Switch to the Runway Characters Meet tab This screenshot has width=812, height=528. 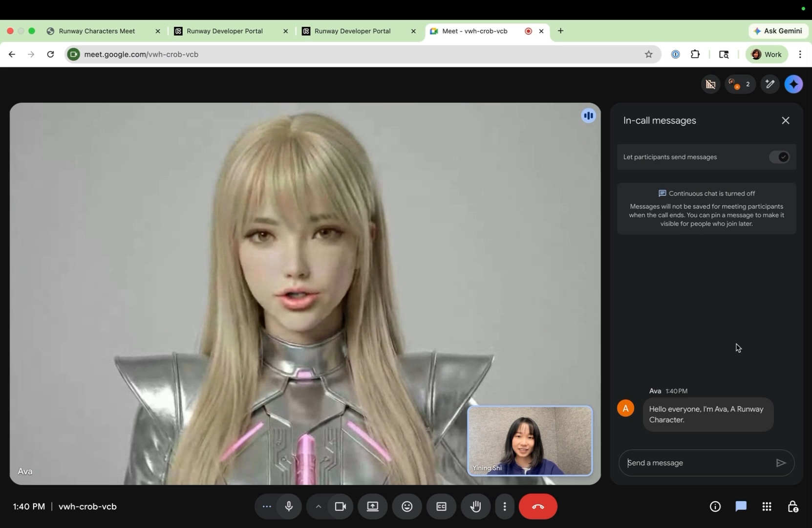coord(96,31)
